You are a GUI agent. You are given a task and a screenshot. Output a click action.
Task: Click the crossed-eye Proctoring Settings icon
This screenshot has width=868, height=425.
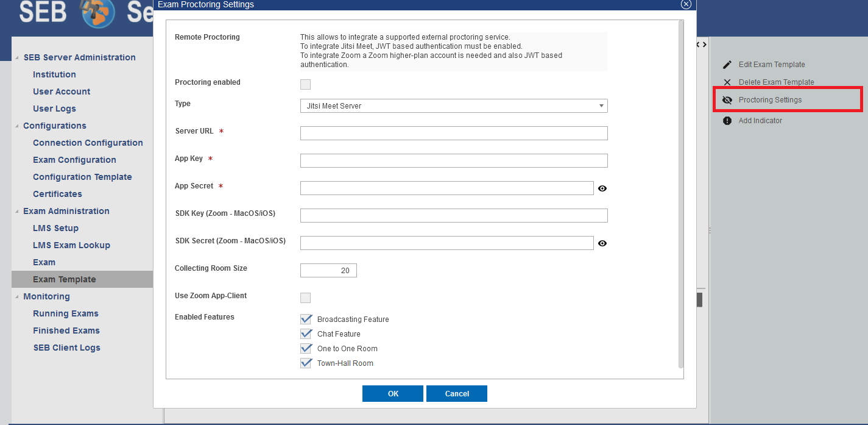727,100
